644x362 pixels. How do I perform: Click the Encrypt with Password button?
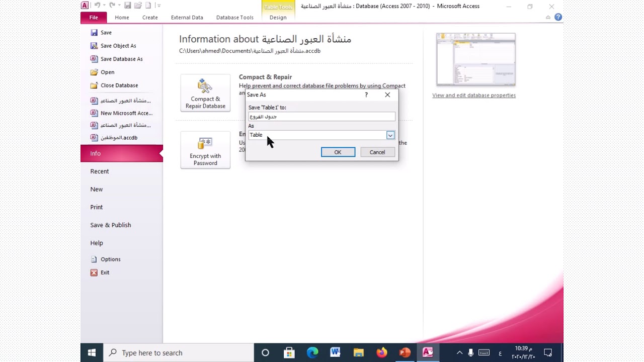(205, 150)
